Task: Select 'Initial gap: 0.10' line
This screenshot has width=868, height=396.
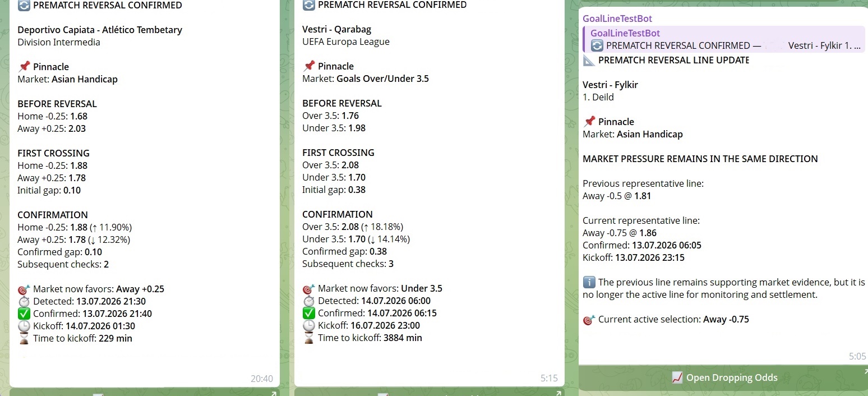Action: click(49, 190)
